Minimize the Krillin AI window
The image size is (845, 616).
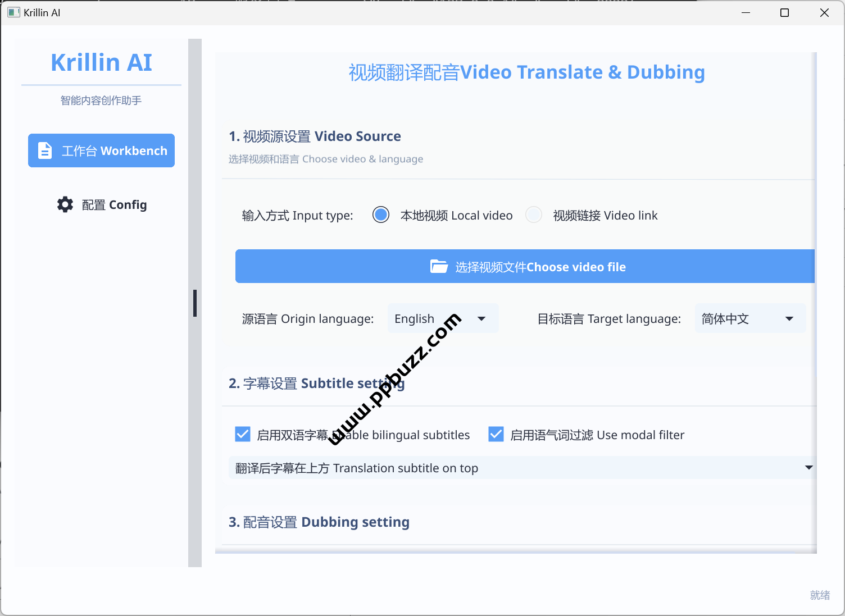click(x=746, y=12)
